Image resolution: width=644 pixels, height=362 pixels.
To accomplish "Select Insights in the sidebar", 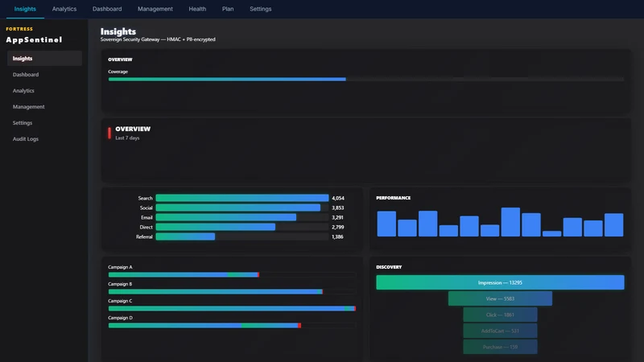I will 44,58.
